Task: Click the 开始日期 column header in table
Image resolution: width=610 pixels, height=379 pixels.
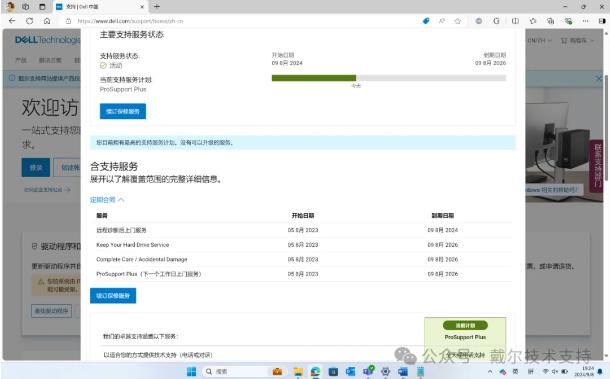Action: point(303,215)
